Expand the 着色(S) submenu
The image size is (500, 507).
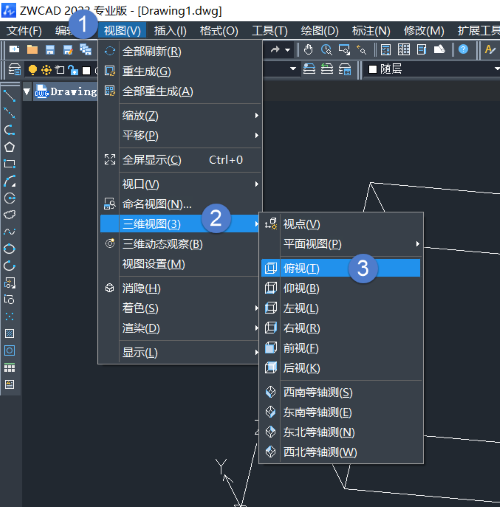click(180, 308)
